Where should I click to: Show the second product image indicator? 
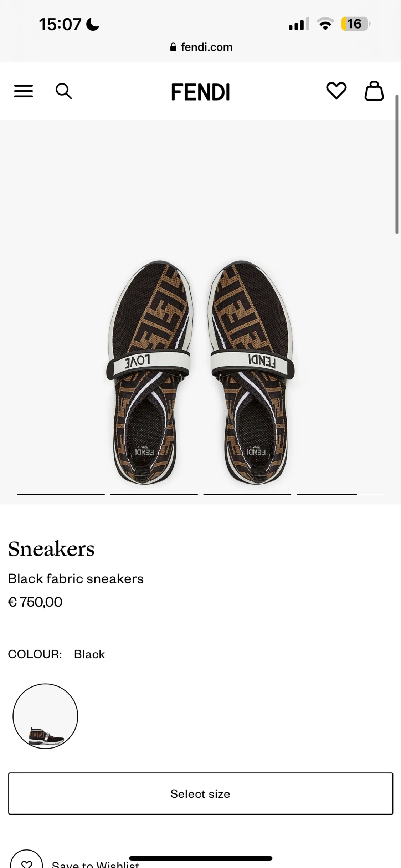click(x=154, y=494)
